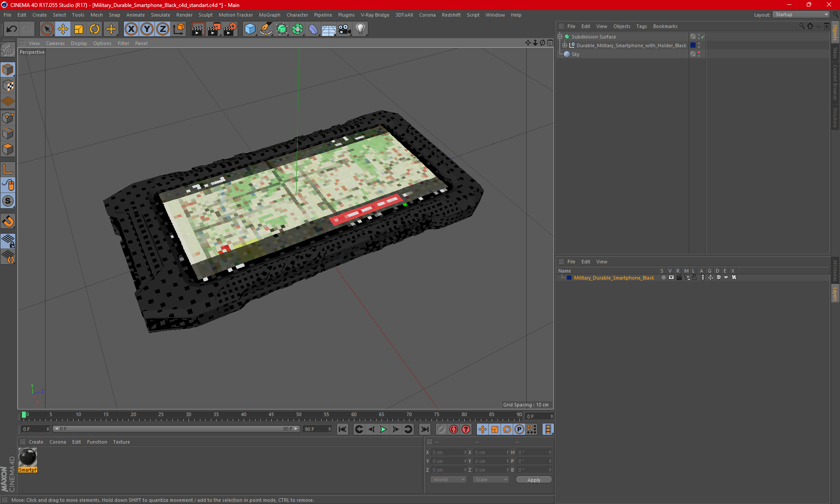Switch to Polygons mode
The image size is (840, 504).
click(8, 149)
